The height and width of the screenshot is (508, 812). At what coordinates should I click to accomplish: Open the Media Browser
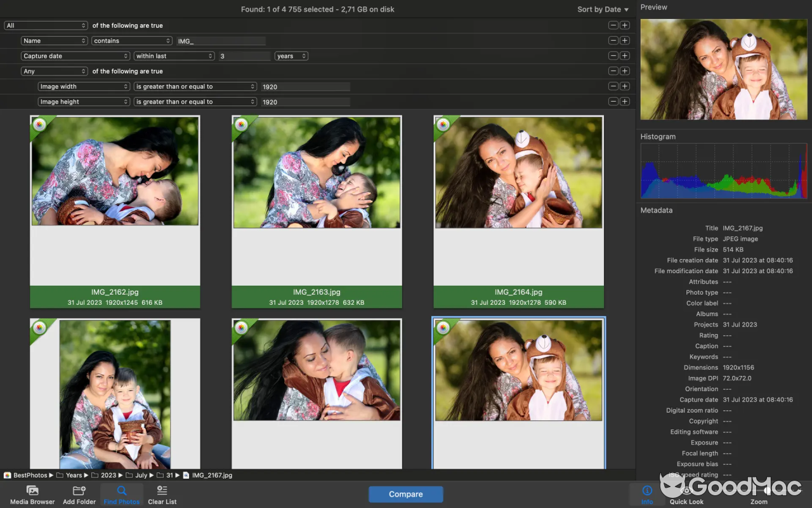click(x=32, y=494)
